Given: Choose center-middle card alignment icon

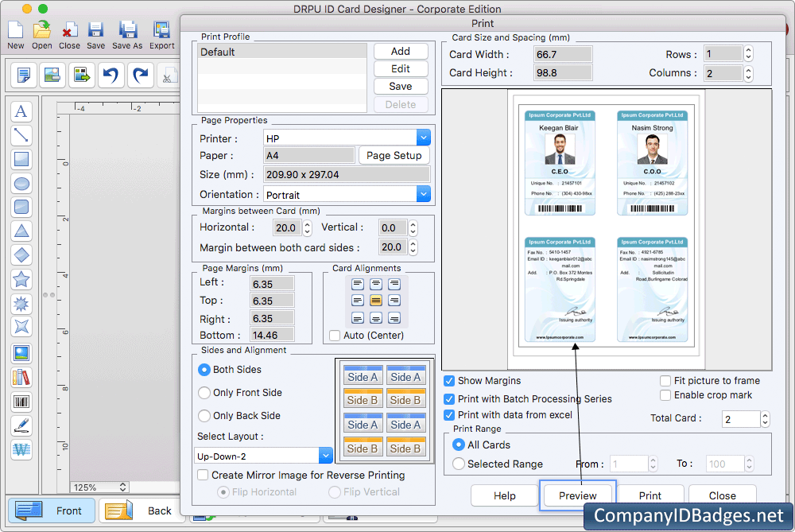Looking at the screenshot, I should [x=376, y=301].
